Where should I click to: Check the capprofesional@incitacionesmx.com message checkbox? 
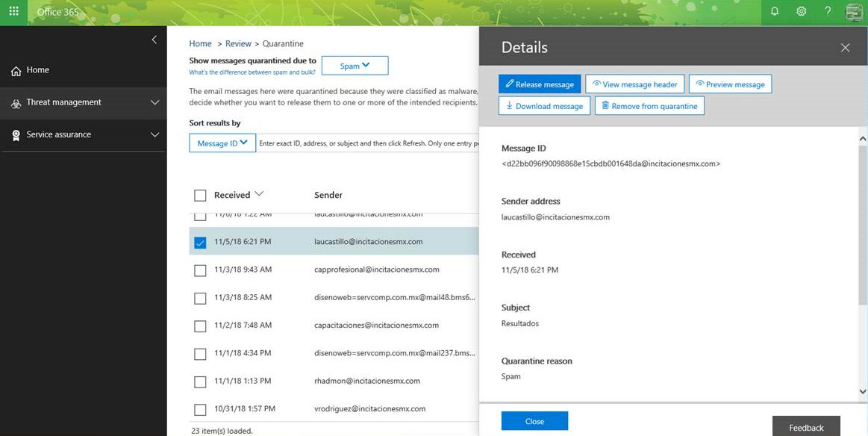click(x=200, y=270)
